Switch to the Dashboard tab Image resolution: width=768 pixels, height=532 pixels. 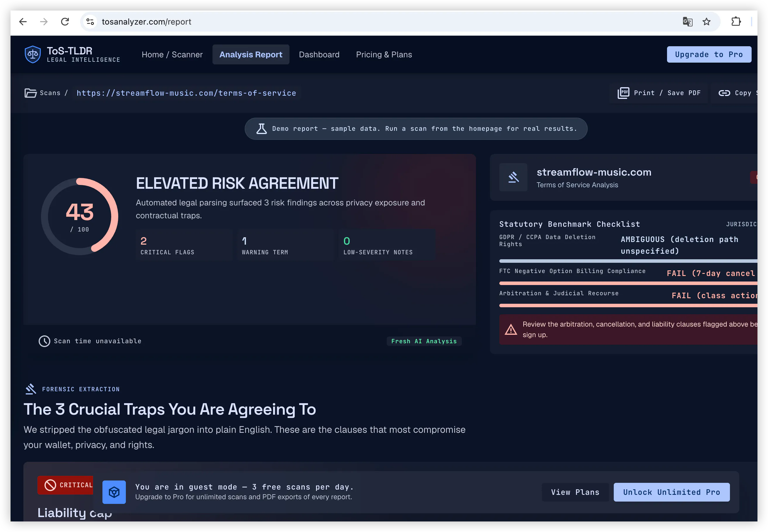319,54
